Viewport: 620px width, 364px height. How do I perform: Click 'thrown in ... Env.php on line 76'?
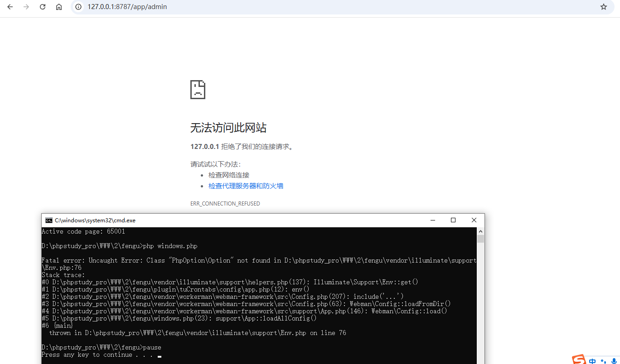pos(197,333)
